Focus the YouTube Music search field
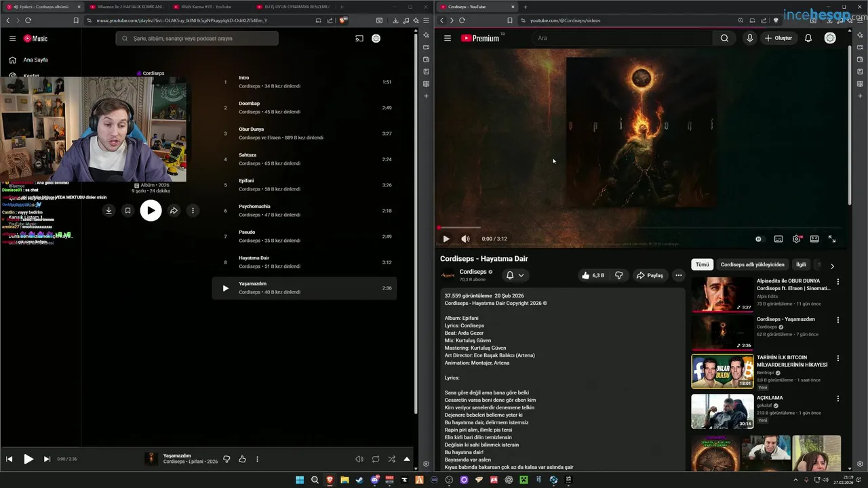 (x=197, y=39)
